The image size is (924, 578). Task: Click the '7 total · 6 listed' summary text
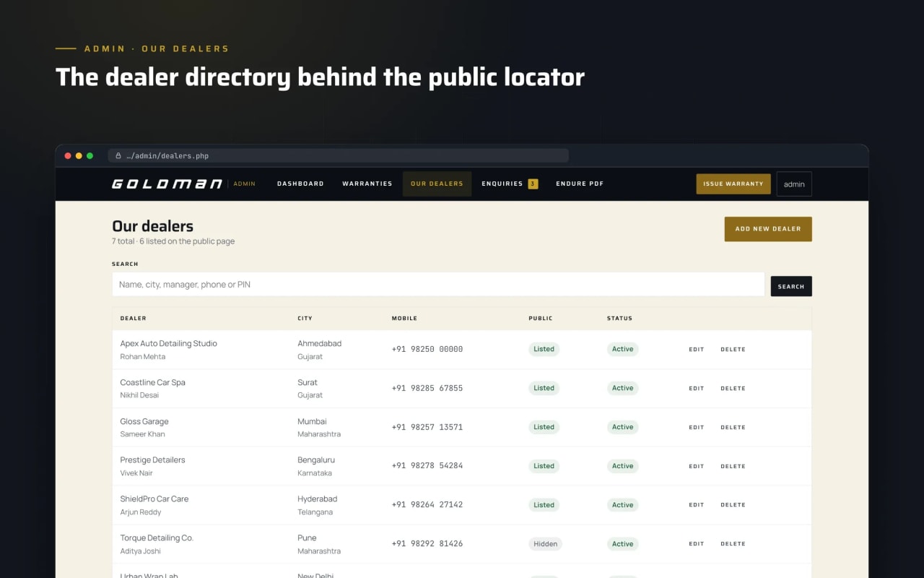point(173,241)
